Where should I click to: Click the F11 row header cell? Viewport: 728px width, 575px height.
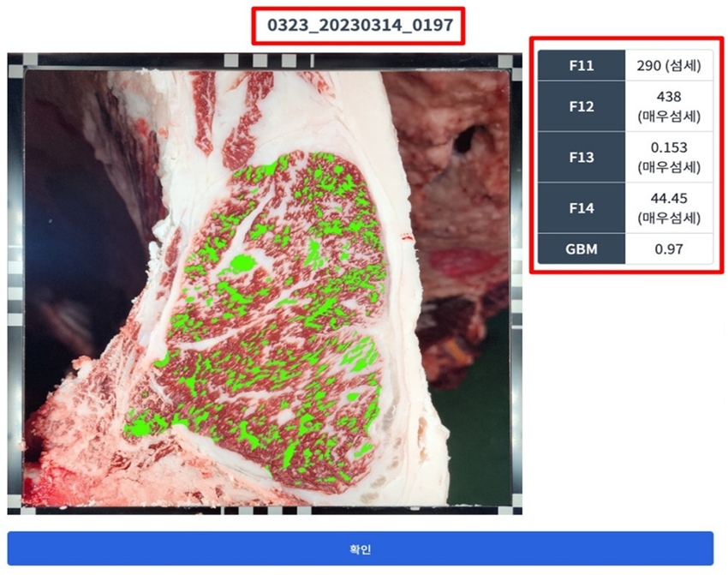[x=582, y=65]
